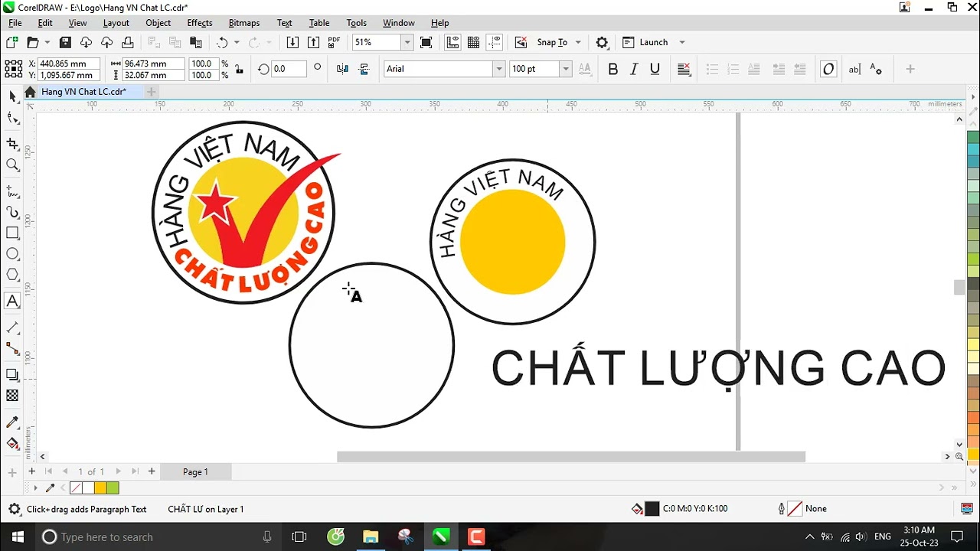Select the Polygon tool
The height and width of the screenshot is (551, 980).
tap(12, 275)
